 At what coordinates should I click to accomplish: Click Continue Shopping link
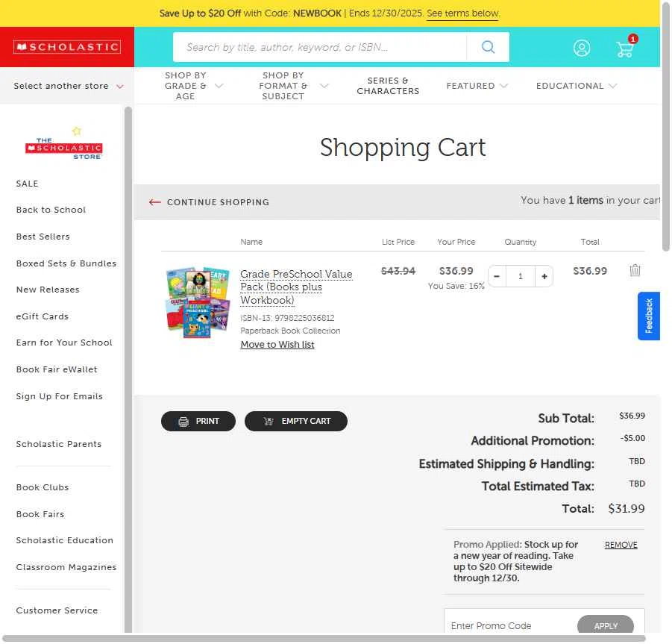pos(209,202)
